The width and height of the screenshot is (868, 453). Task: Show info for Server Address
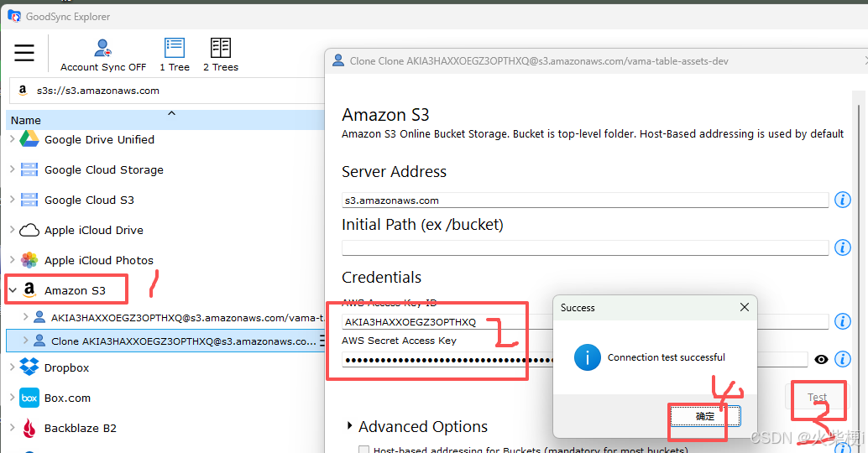(x=843, y=200)
